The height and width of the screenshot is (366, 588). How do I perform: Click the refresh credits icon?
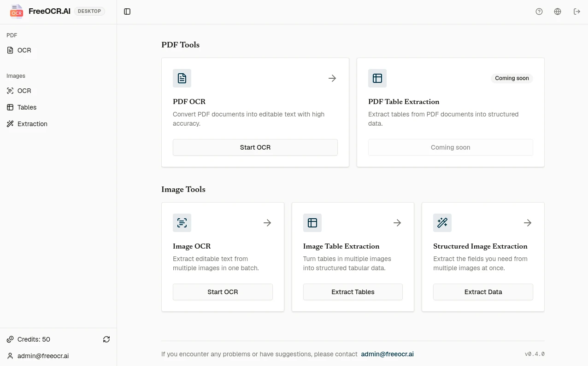106,339
